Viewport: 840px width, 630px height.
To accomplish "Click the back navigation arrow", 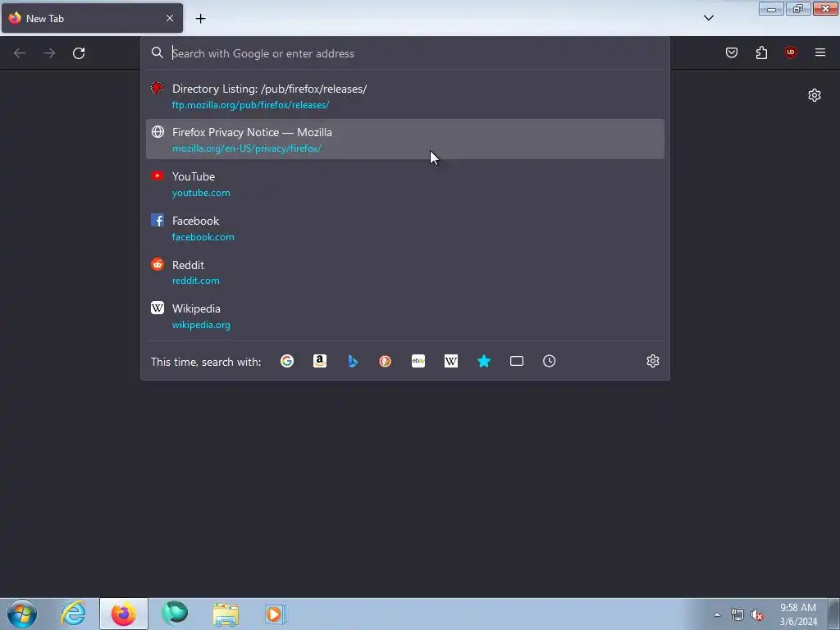I will (20, 53).
